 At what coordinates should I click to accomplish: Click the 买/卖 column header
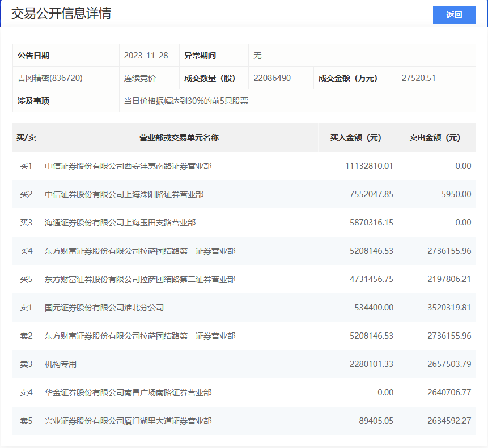(26, 138)
